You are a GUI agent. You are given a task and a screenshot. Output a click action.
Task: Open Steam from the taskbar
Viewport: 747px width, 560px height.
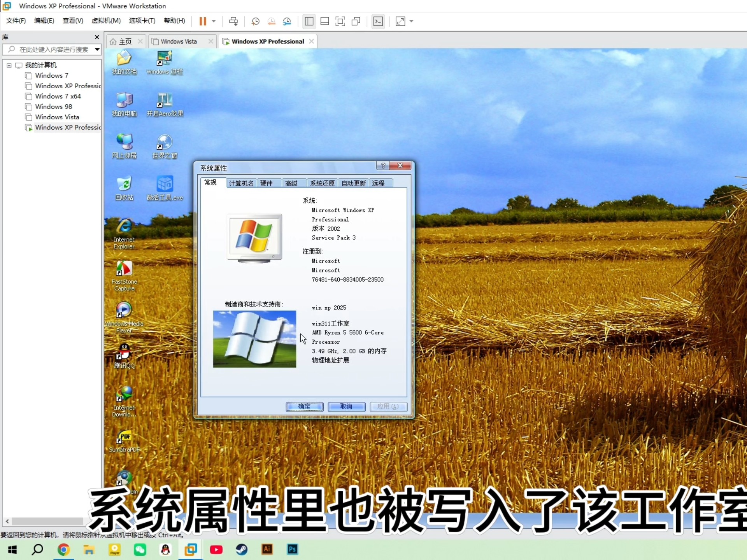(x=242, y=549)
